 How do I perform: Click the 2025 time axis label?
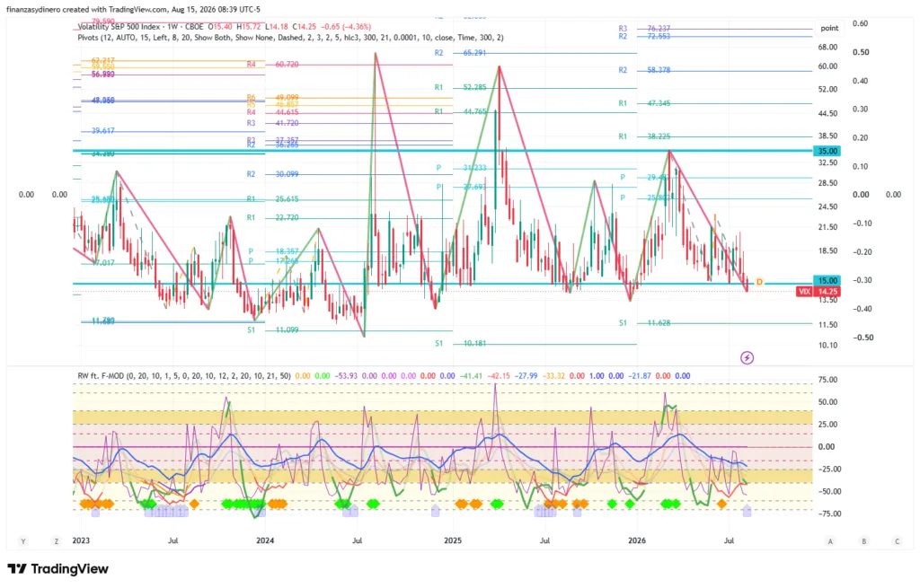click(453, 540)
